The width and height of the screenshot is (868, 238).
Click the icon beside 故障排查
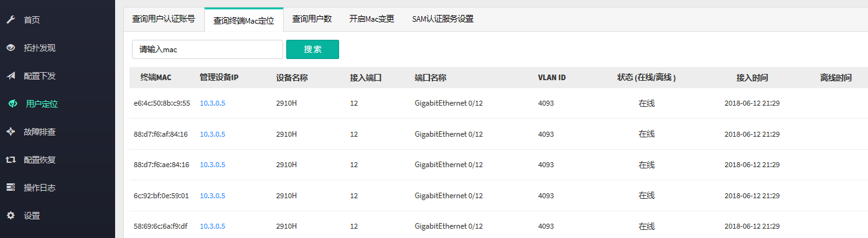pyautogui.click(x=11, y=132)
